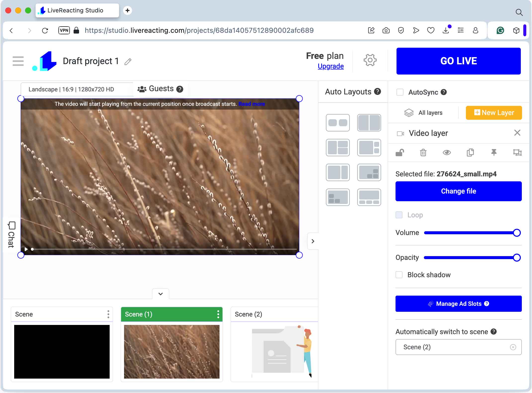Unlock the video layer with lock icon
This screenshot has width=532, height=393.
click(400, 153)
